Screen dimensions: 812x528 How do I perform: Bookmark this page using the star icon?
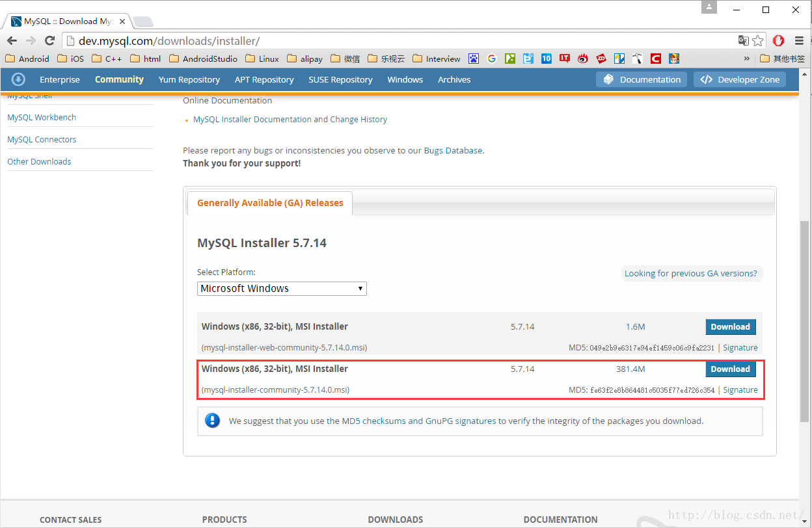757,40
